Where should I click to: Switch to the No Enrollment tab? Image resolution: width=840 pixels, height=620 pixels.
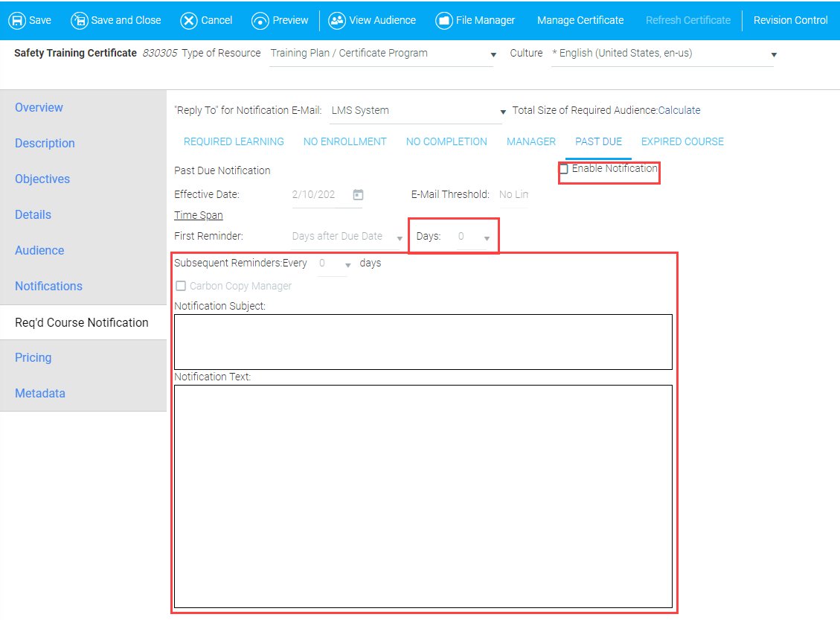[x=344, y=141]
